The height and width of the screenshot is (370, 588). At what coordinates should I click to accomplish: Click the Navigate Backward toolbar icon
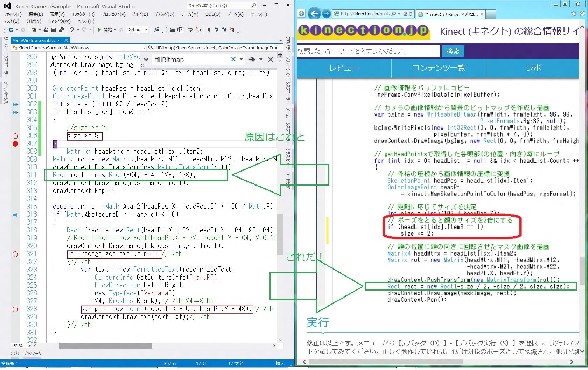[11, 30]
